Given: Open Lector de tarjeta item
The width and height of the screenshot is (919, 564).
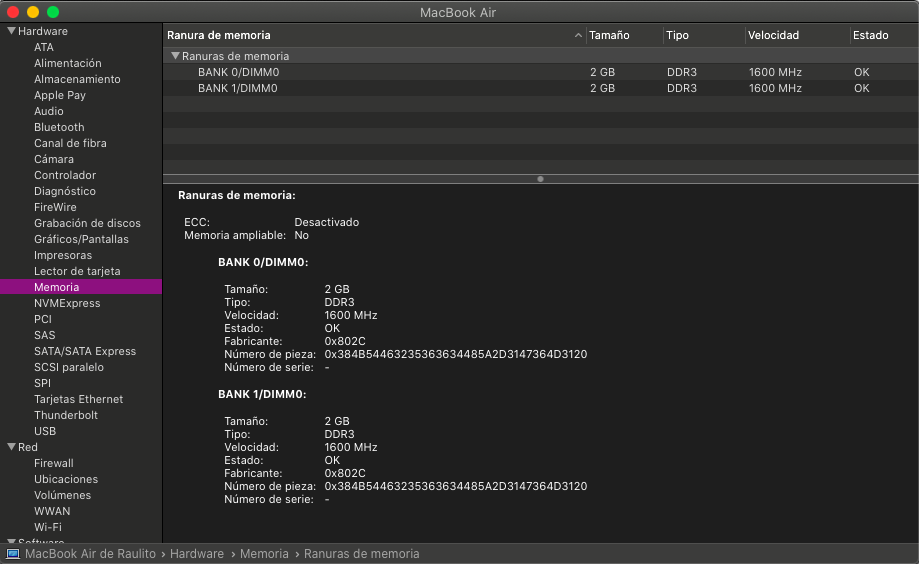Looking at the screenshot, I should coord(77,271).
